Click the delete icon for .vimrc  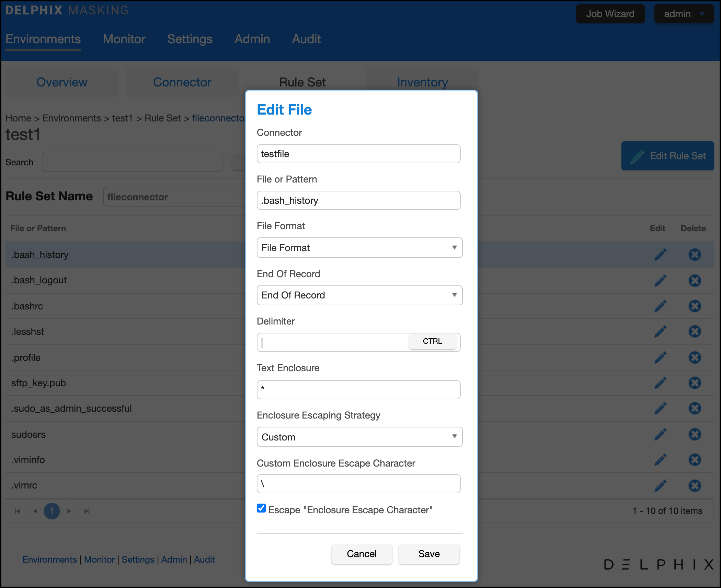pyautogui.click(x=695, y=485)
